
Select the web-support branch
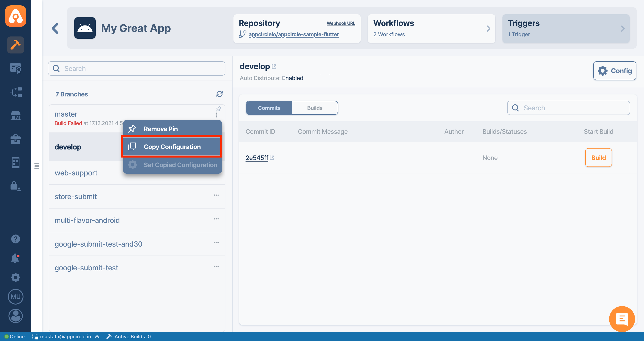(76, 173)
